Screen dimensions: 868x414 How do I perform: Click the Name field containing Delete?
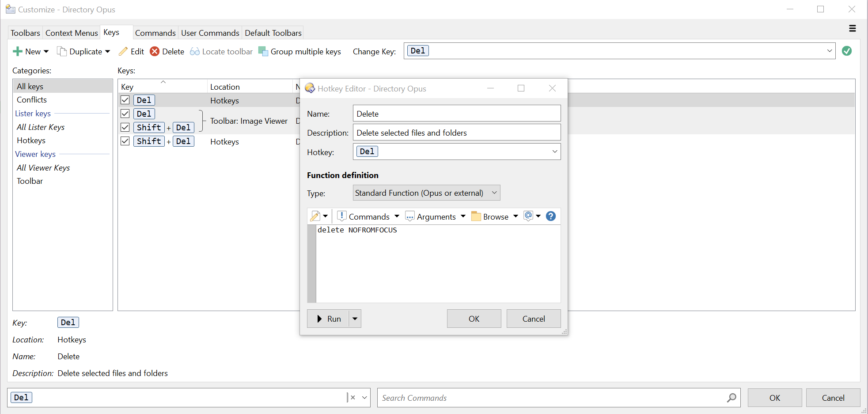point(457,114)
